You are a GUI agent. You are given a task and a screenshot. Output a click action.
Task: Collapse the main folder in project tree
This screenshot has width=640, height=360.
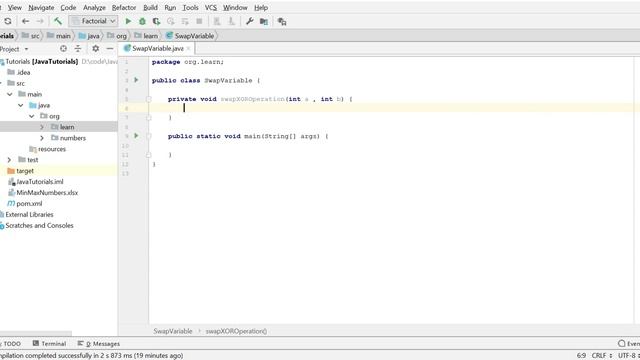10,94
